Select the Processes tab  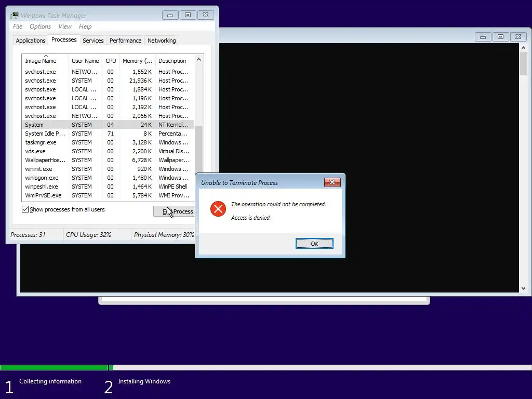tap(64, 39)
